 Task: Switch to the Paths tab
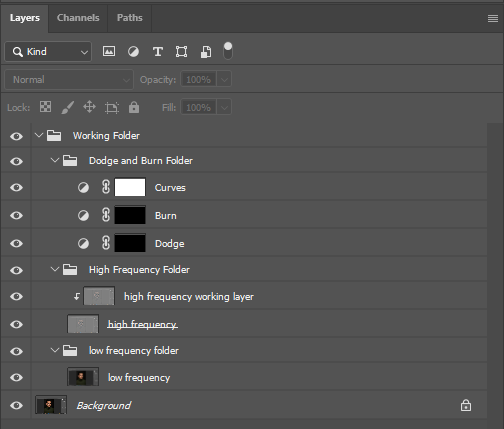(130, 18)
